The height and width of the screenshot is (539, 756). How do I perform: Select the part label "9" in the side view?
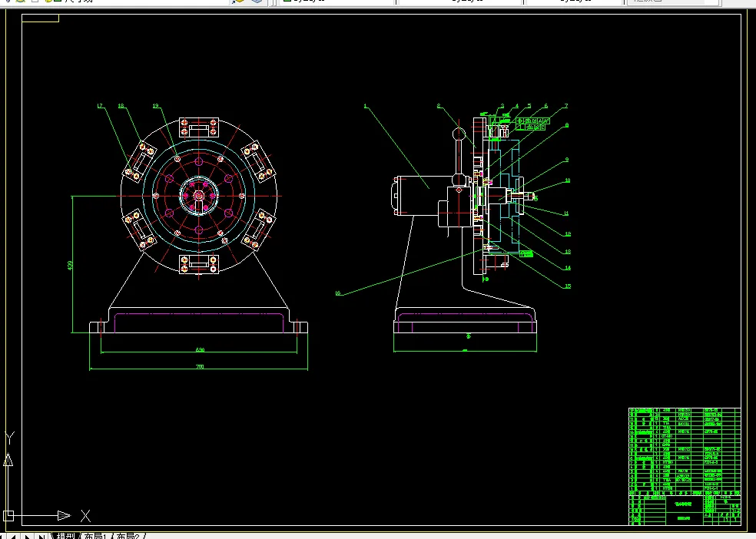(x=566, y=160)
